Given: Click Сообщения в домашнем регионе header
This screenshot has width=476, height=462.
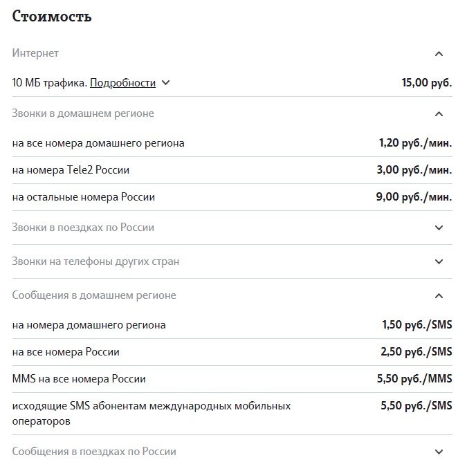Looking at the screenshot, I should click(94, 295).
